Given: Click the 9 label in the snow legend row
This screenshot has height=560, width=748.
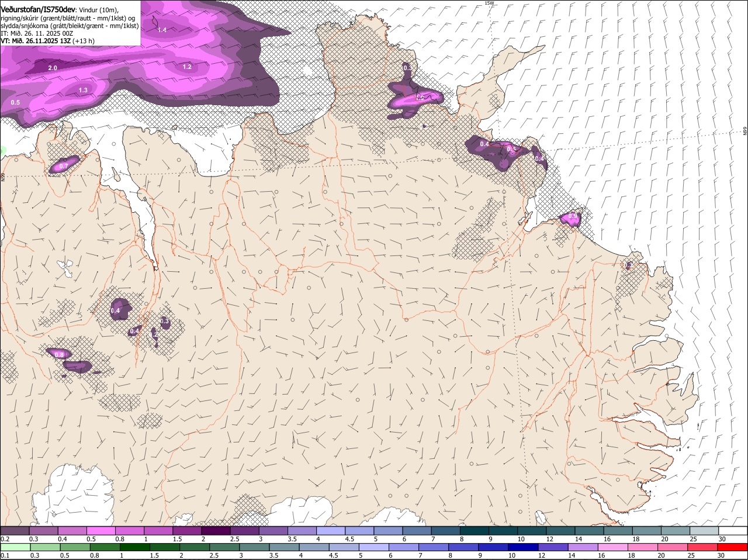Looking at the screenshot, I should pos(491,539).
